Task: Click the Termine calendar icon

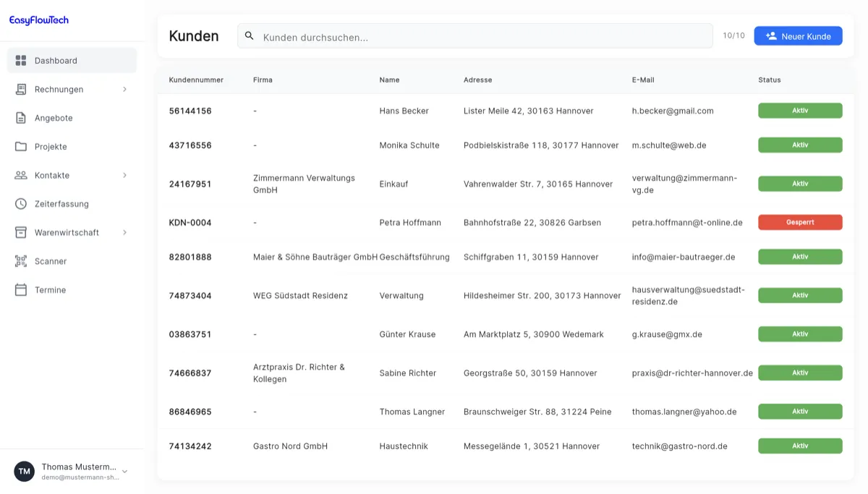Action: tap(22, 289)
